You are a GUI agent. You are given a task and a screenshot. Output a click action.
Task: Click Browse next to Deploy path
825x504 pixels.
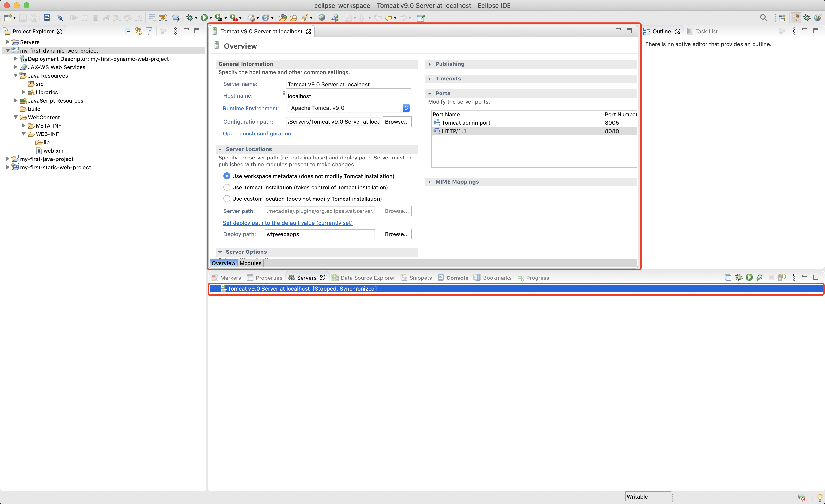pyautogui.click(x=397, y=234)
